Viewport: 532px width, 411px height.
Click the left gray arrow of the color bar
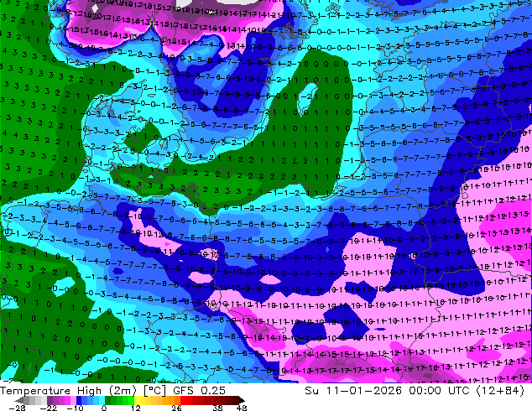[x=18, y=400]
